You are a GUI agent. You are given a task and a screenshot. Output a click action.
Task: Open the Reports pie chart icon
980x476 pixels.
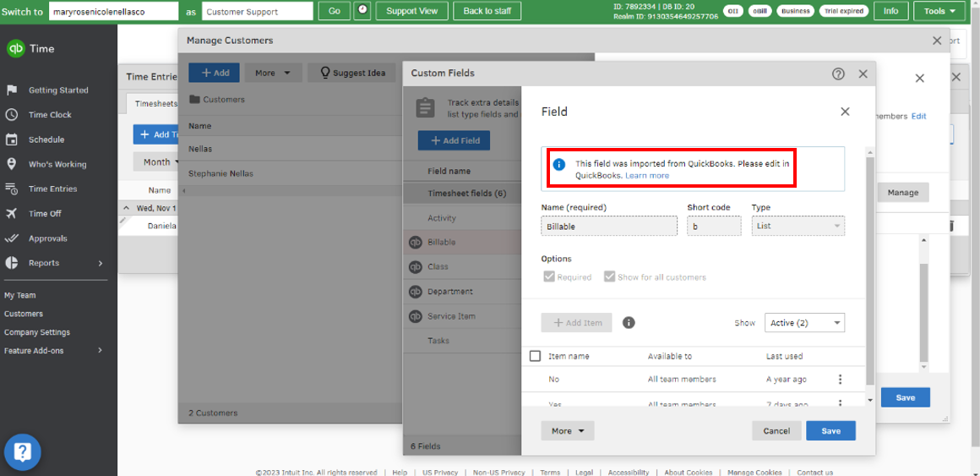[11, 263]
